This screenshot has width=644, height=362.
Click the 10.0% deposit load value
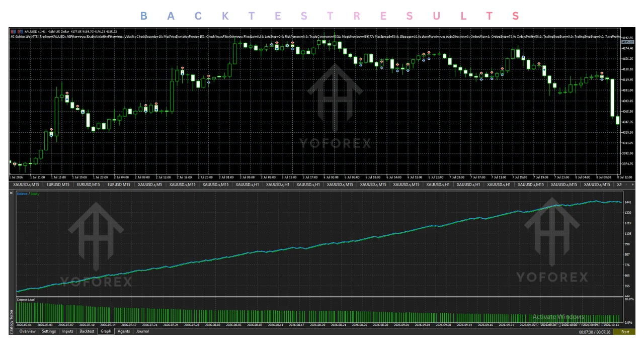coord(629,299)
